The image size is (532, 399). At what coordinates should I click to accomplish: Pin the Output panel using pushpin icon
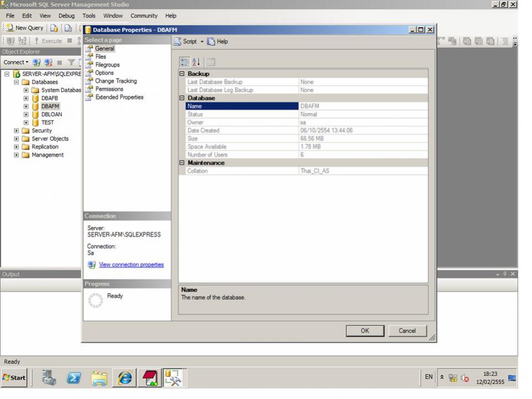[x=505, y=274]
